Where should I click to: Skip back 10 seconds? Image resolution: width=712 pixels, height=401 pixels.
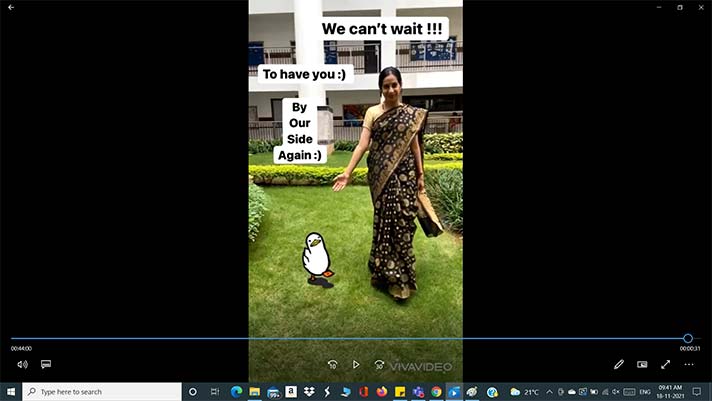tap(332, 365)
